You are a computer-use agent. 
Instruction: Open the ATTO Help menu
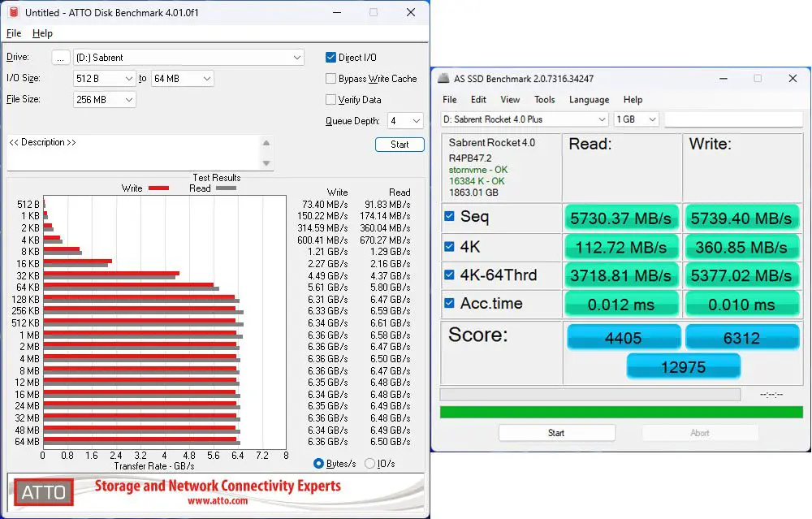[42, 33]
